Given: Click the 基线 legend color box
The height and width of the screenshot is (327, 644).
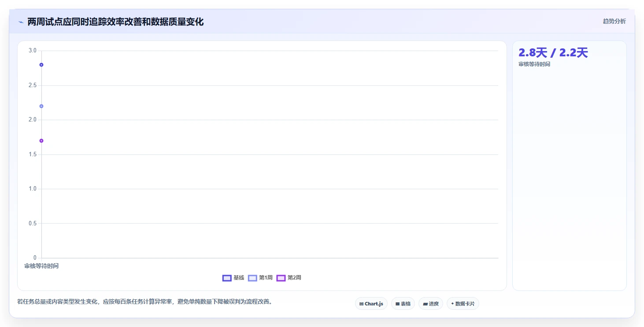Looking at the screenshot, I should pos(227,278).
